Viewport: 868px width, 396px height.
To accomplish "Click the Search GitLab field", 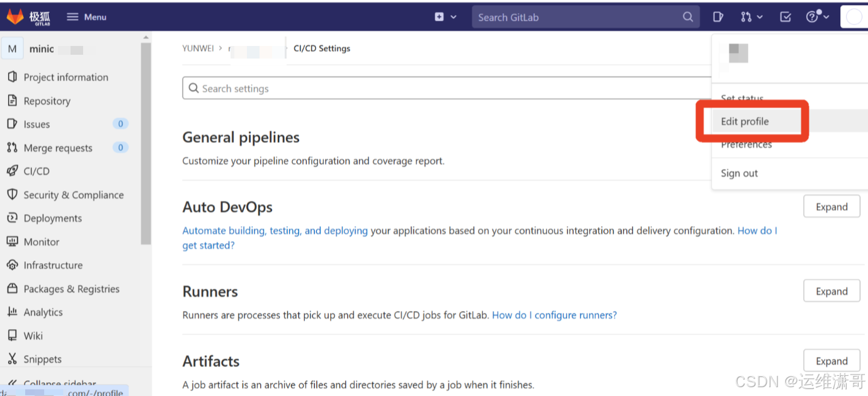I will (x=576, y=17).
